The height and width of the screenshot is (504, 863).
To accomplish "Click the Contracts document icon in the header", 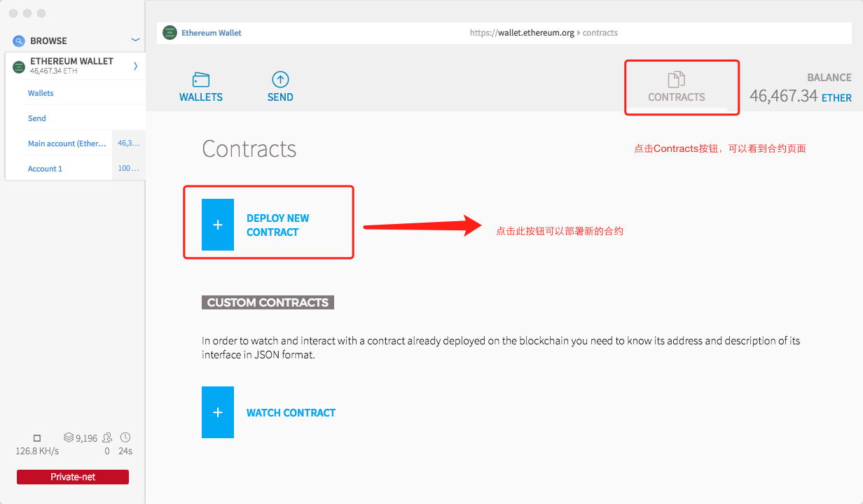I will (677, 80).
